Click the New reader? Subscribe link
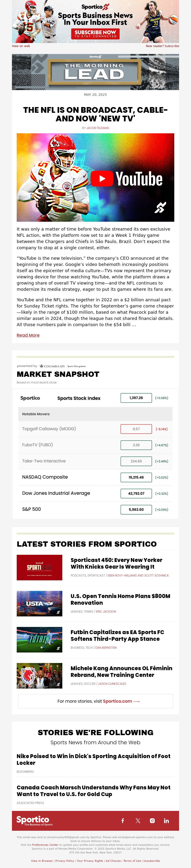191x868 pixels. point(162,46)
